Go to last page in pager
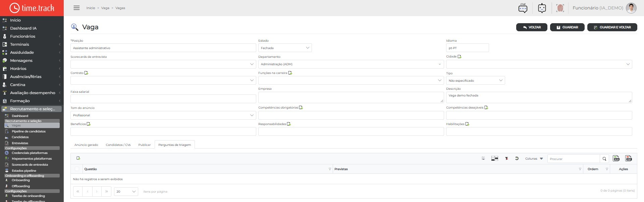 pos(106,192)
